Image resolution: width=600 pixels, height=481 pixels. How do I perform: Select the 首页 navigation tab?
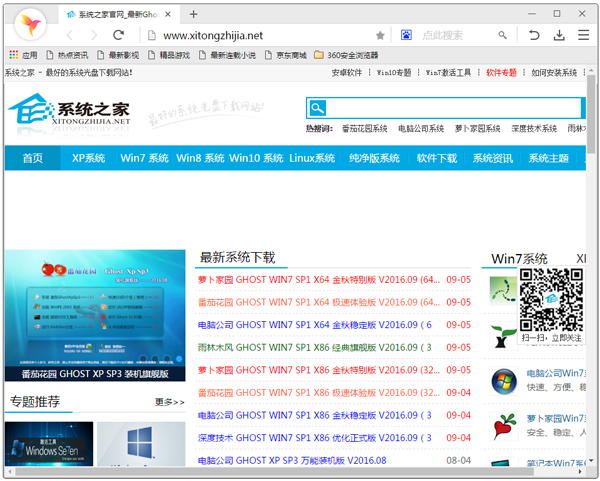coord(33,158)
